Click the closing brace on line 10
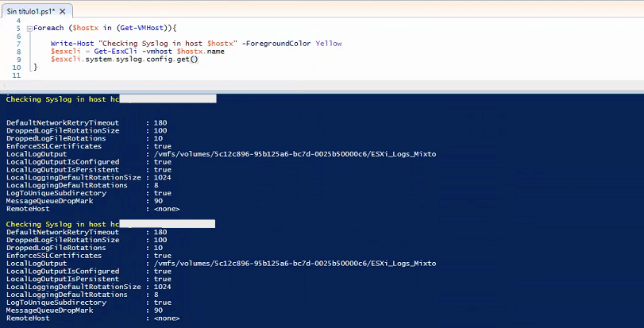The image size is (644, 328). (35, 68)
